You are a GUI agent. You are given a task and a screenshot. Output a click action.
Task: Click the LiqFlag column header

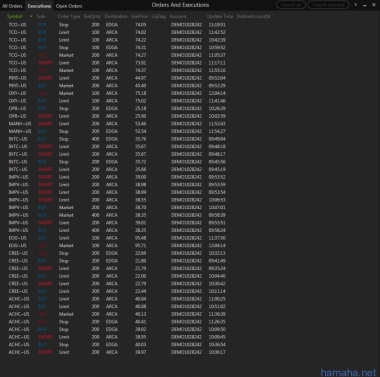coord(158,16)
